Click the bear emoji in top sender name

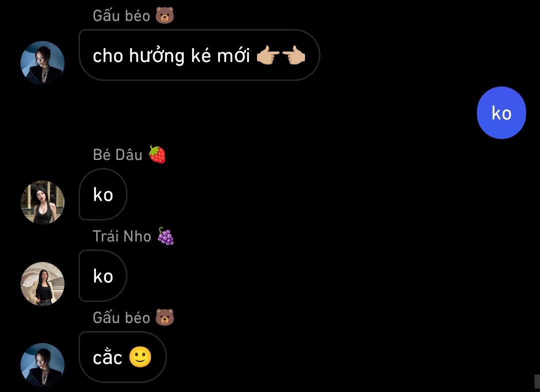164,15
